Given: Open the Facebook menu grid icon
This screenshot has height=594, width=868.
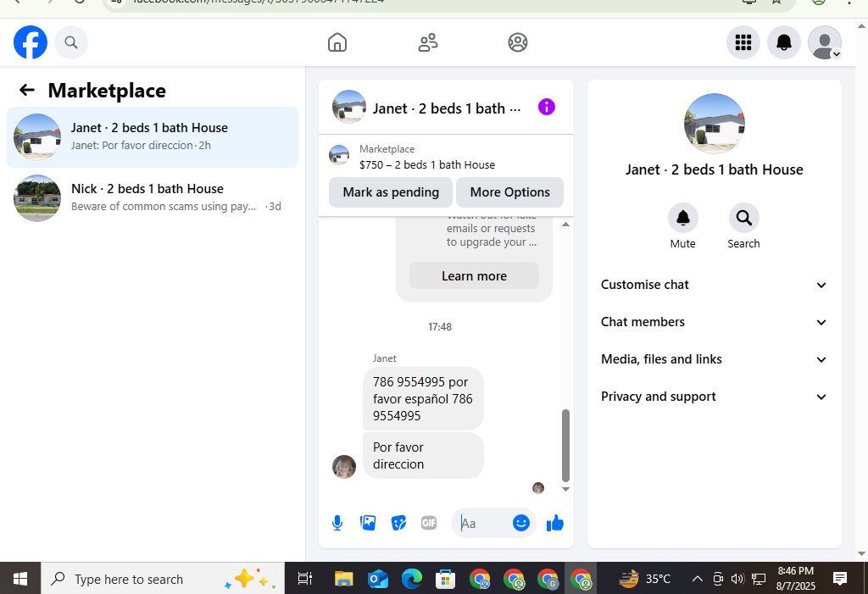Looking at the screenshot, I should point(743,42).
